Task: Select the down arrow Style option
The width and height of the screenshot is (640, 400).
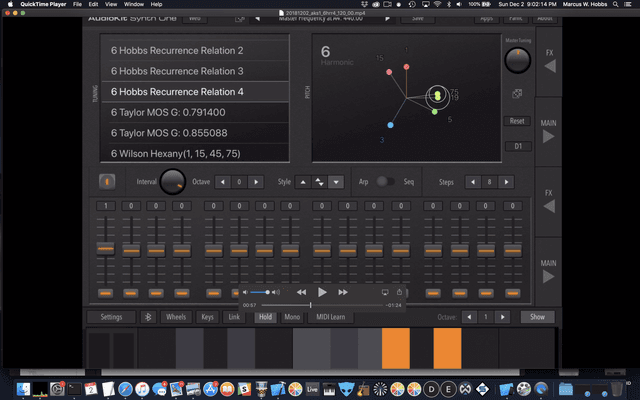Action: [336, 182]
